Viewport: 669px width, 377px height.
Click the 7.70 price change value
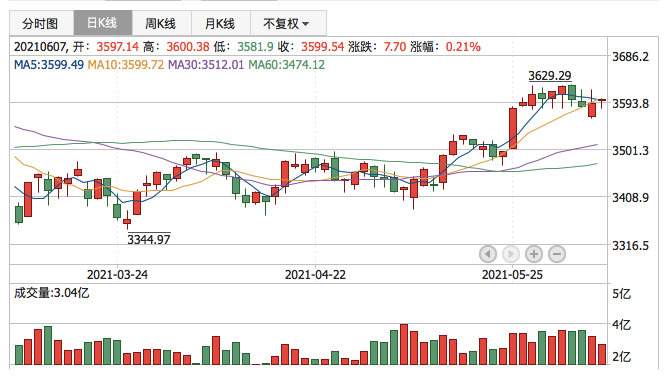pos(395,46)
